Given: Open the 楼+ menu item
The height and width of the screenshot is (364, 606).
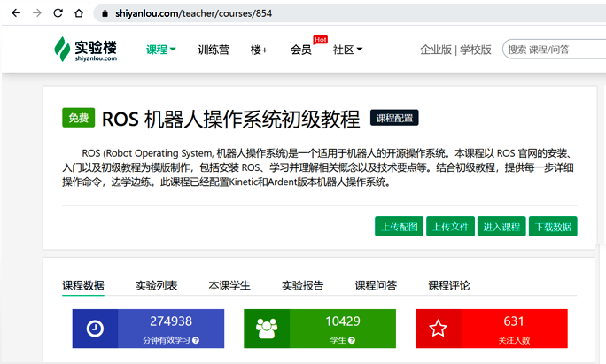Looking at the screenshot, I should click(x=259, y=50).
